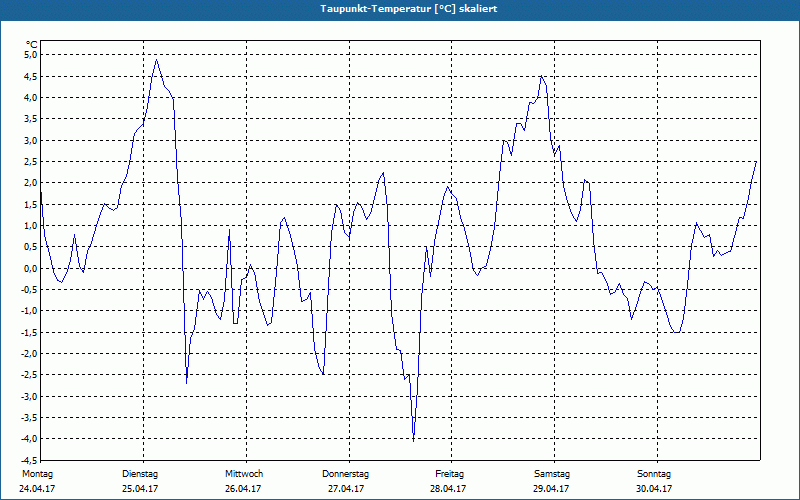Click the 28.04.17 date label
The width and height of the screenshot is (800, 500).
coord(448,489)
